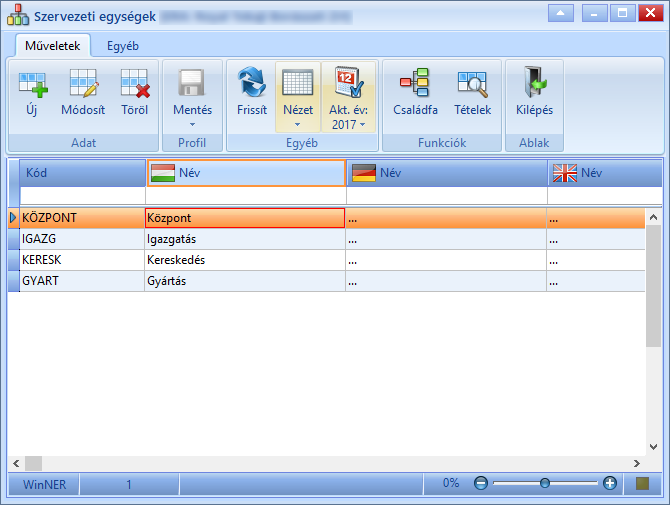This screenshot has width=670, height=505.
Task: Click the English Név filter field
Action: pos(605,196)
